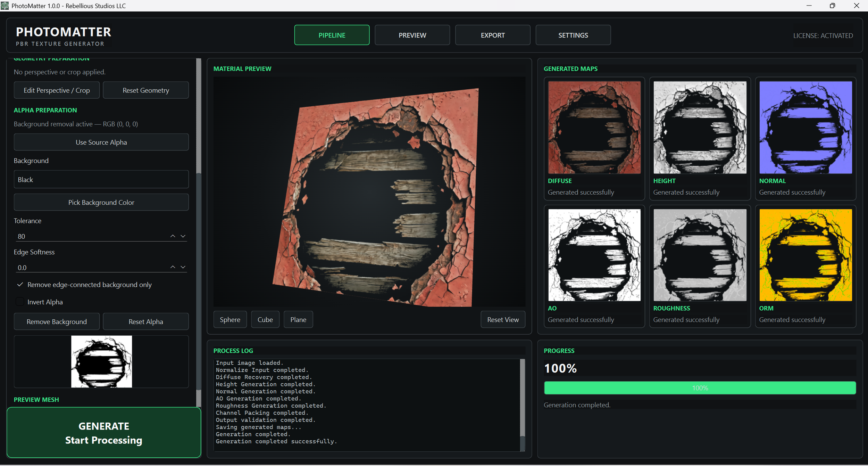Select the Sphere preview mesh
The width and height of the screenshot is (868, 466).
230,320
